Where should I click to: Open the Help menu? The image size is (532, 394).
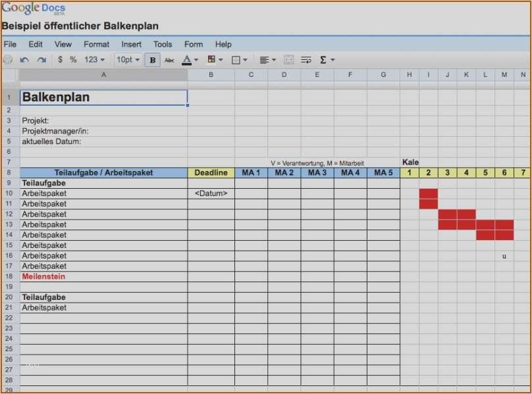click(x=223, y=44)
